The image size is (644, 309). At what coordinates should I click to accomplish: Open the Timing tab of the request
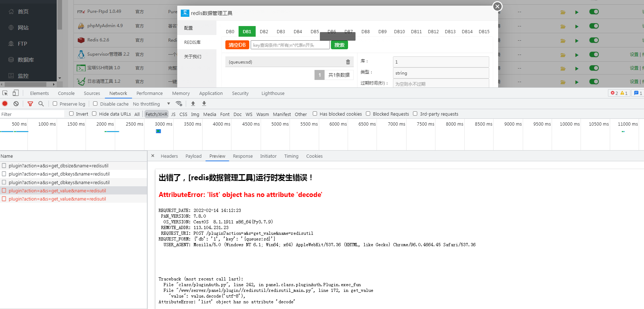tap(291, 156)
